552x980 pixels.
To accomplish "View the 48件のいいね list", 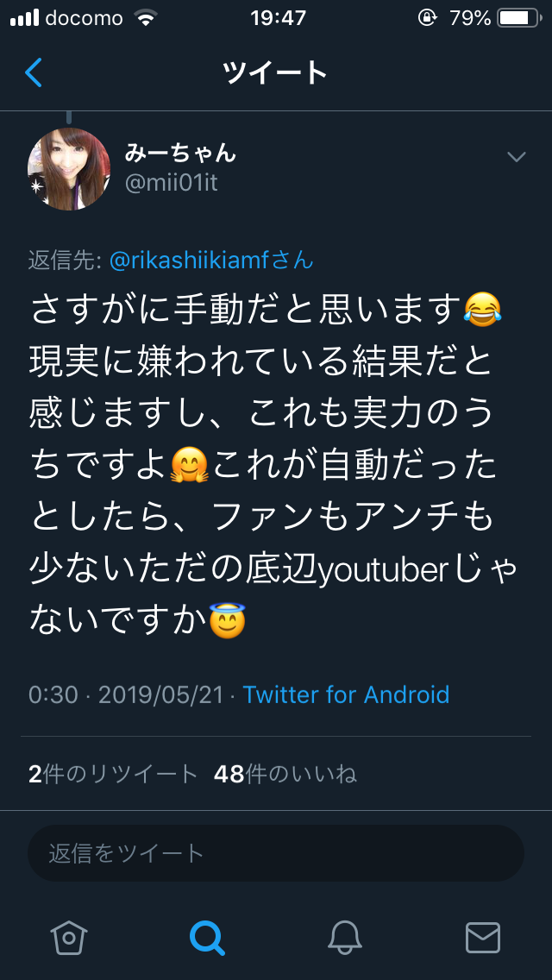I will click(285, 774).
